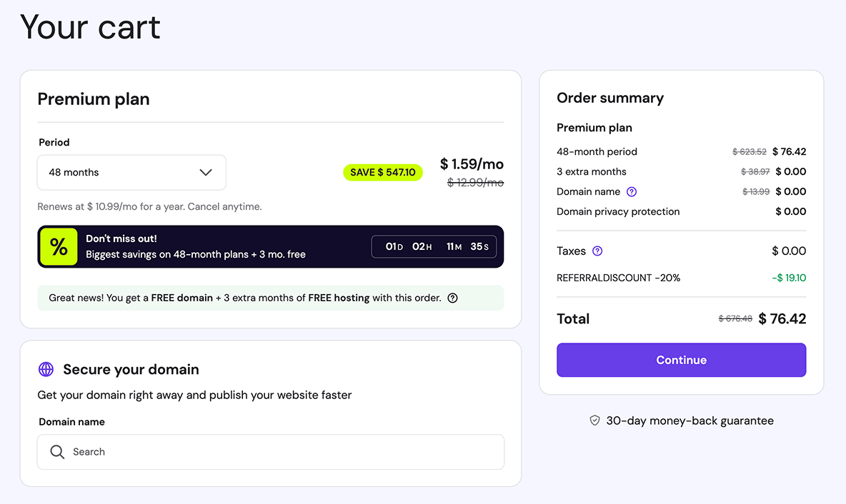Open the Period dropdown showing 48 months
846x504 pixels.
131,172
